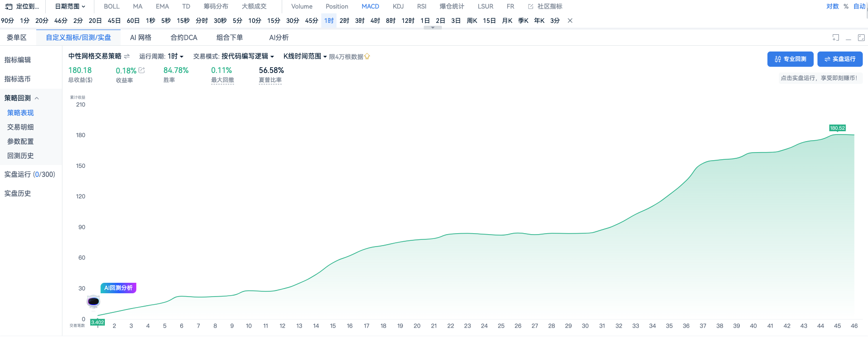Open the K线时间范围 dropdown
Screen dimensions: 868x340
click(x=305, y=56)
